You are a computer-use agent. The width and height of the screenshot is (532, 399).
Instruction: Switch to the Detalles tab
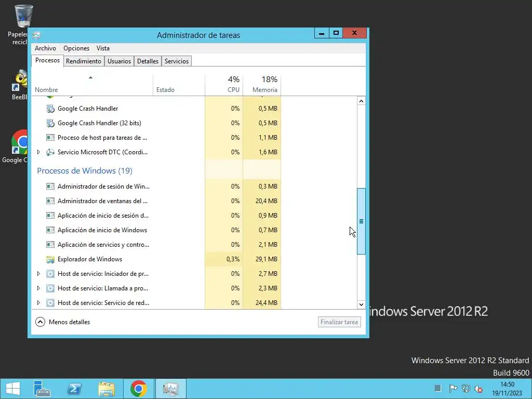pyautogui.click(x=148, y=61)
